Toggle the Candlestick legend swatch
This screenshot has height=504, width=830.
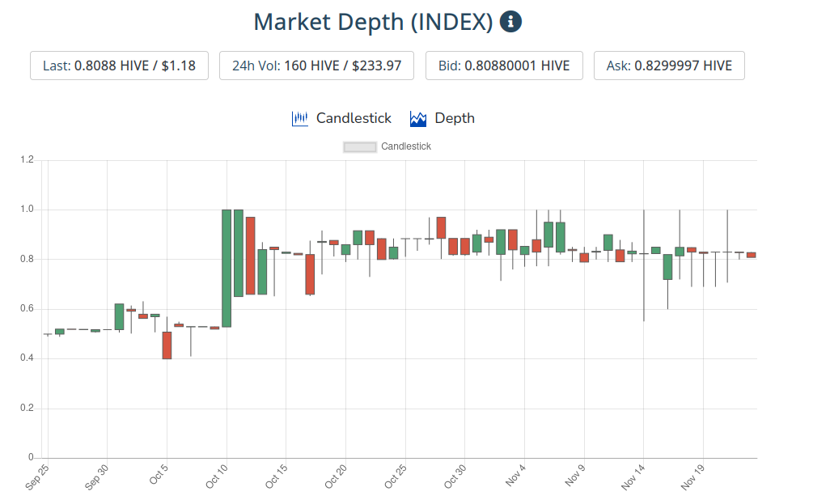click(360, 146)
